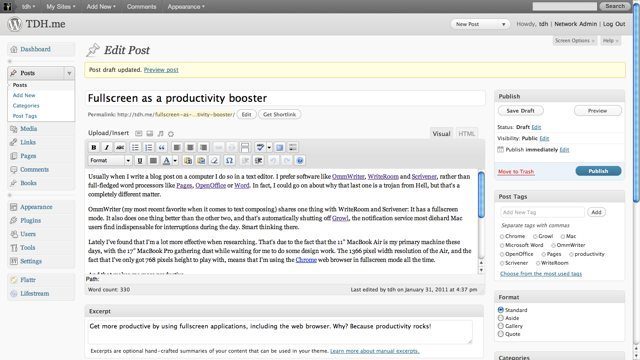Click the Add New Tag field
640x360 pixels.
click(542, 212)
